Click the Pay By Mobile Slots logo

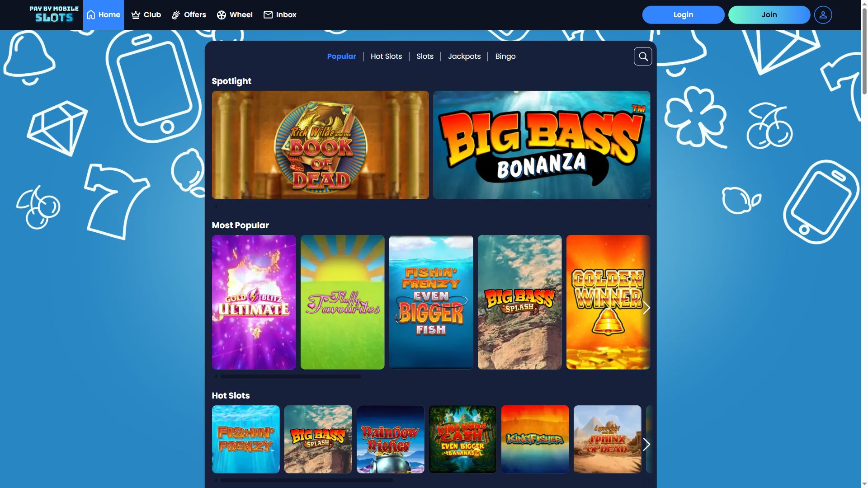click(x=54, y=14)
